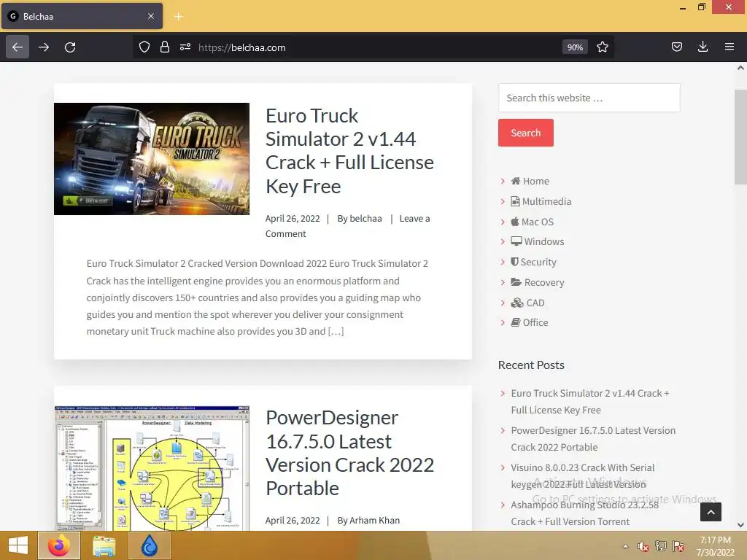Open site permissions icon in address bar
This screenshot has height=560, width=747.
[185, 47]
